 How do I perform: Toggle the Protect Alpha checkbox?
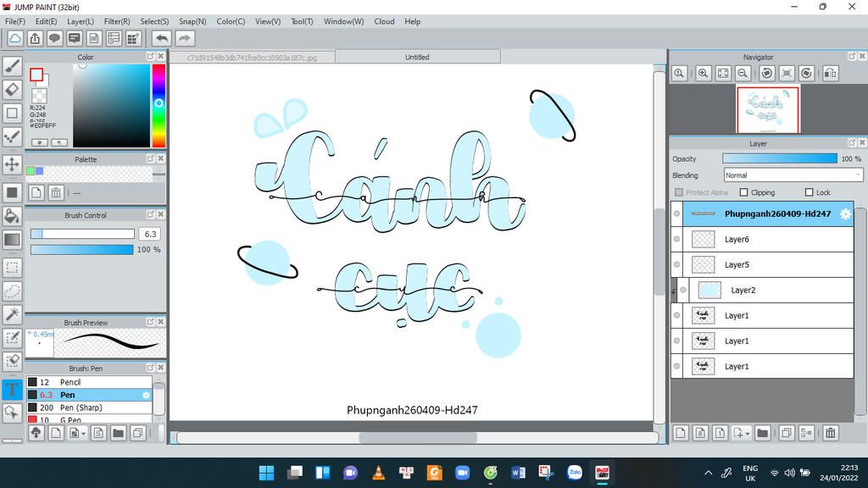pyautogui.click(x=679, y=192)
